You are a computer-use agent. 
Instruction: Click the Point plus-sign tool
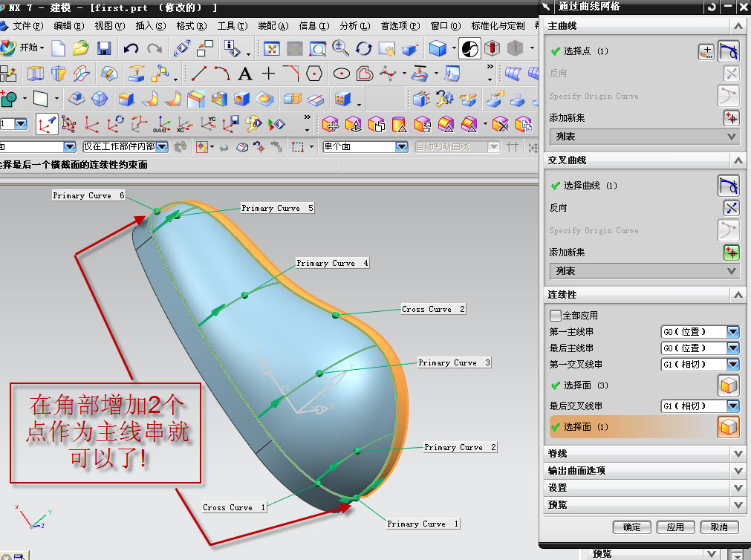pos(268,74)
